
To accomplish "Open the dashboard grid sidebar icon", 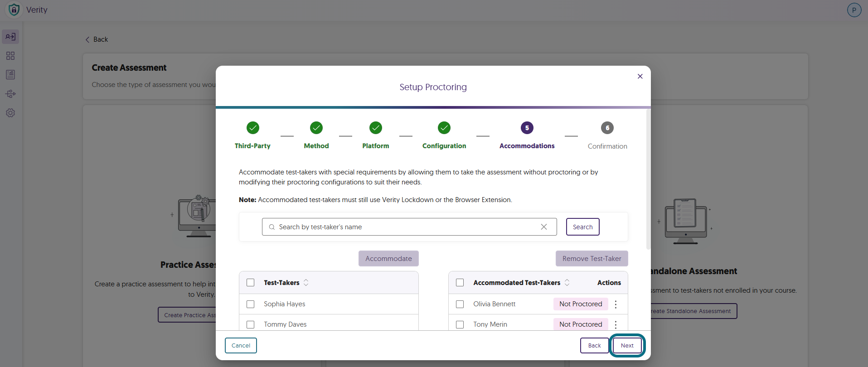I will 10,56.
